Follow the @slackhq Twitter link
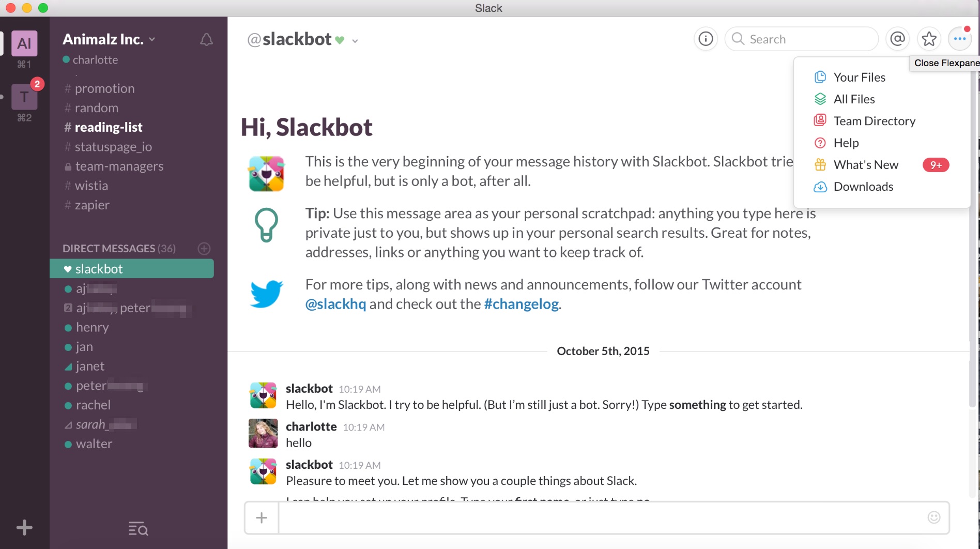Image resolution: width=980 pixels, height=549 pixels. (x=335, y=304)
